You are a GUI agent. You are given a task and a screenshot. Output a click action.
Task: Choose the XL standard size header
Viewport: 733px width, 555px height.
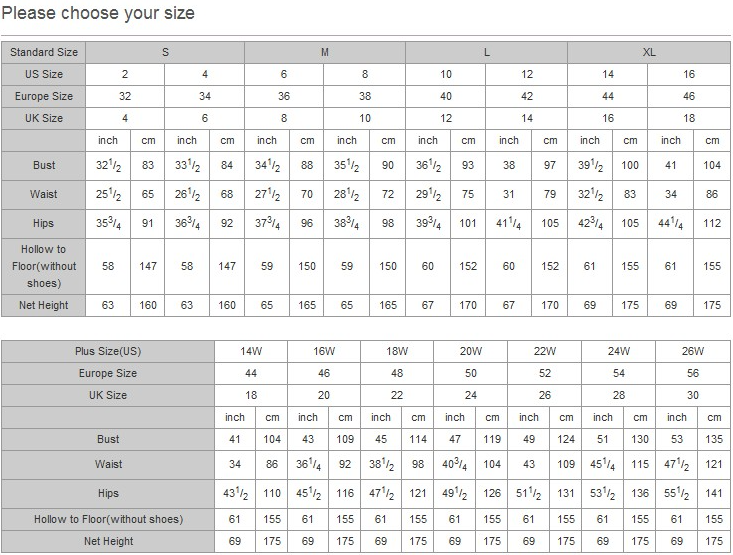[649, 52]
